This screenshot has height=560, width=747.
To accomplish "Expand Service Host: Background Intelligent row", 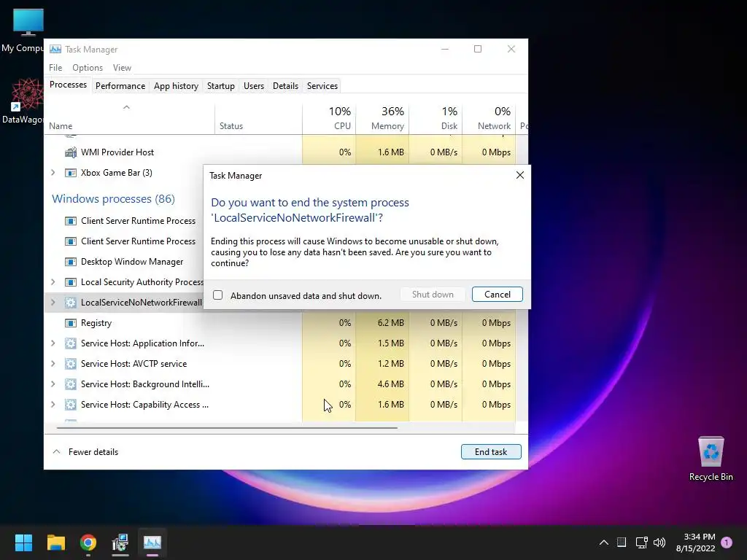I will [x=53, y=384].
